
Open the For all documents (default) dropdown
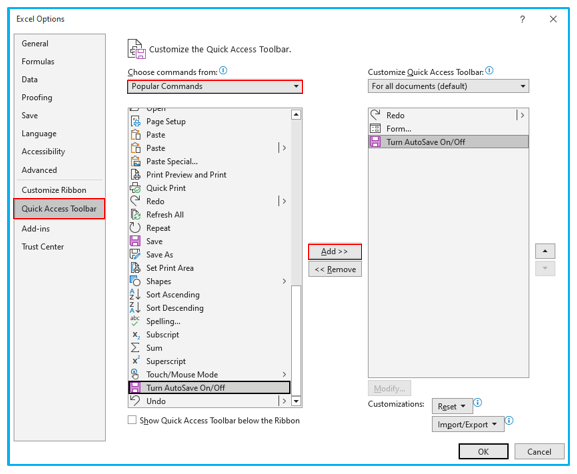point(448,86)
